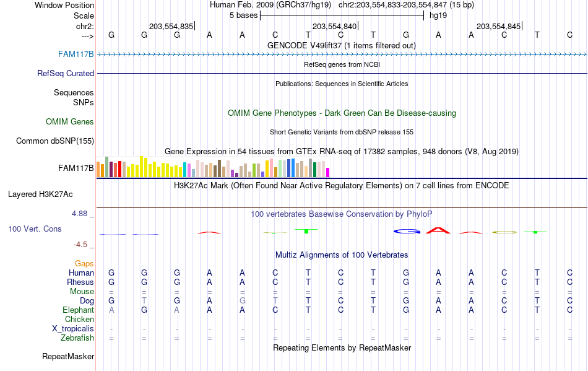Select the Scale label
The image size is (588, 371).
pos(84,15)
